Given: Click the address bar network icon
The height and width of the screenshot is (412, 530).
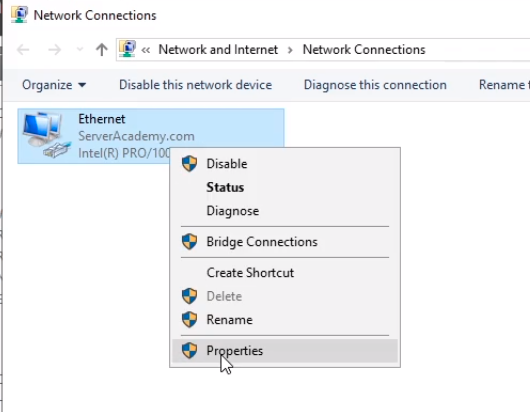Looking at the screenshot, I should 127,49.
